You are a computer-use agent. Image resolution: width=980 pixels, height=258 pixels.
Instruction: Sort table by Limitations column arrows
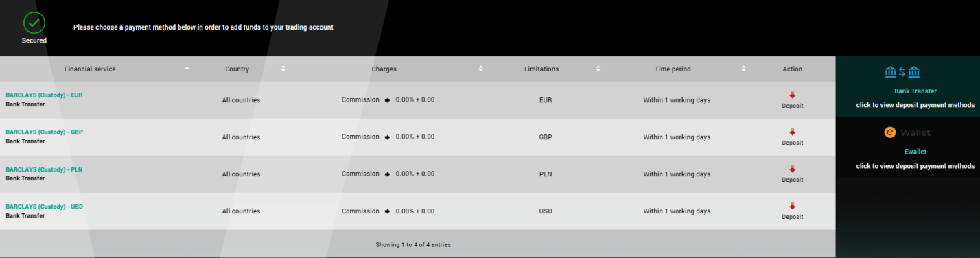(598, 69)
